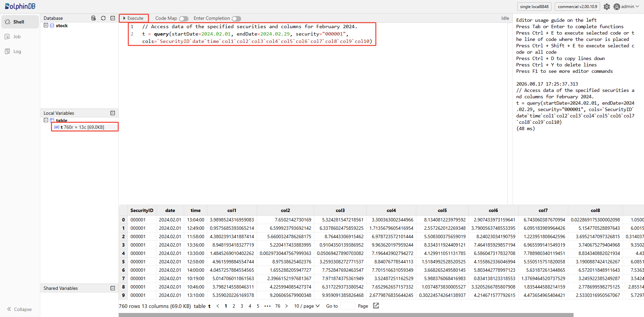The height and width of the screenshot is (317, 644).
Task: Collapse the Database panel
Action: coord(113,18)
